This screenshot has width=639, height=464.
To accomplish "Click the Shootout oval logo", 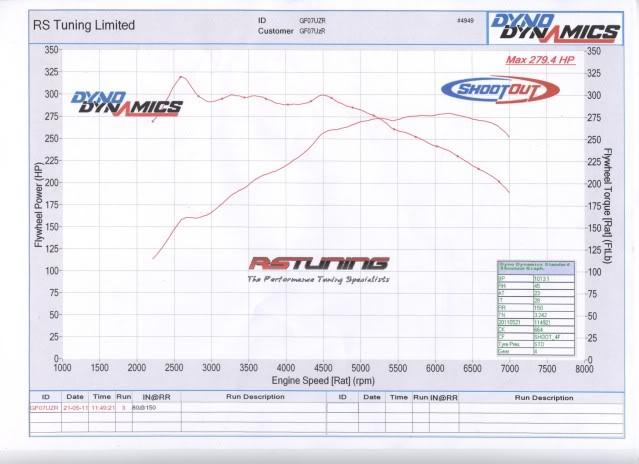I will pyautogui.click(x=500, y=89).
